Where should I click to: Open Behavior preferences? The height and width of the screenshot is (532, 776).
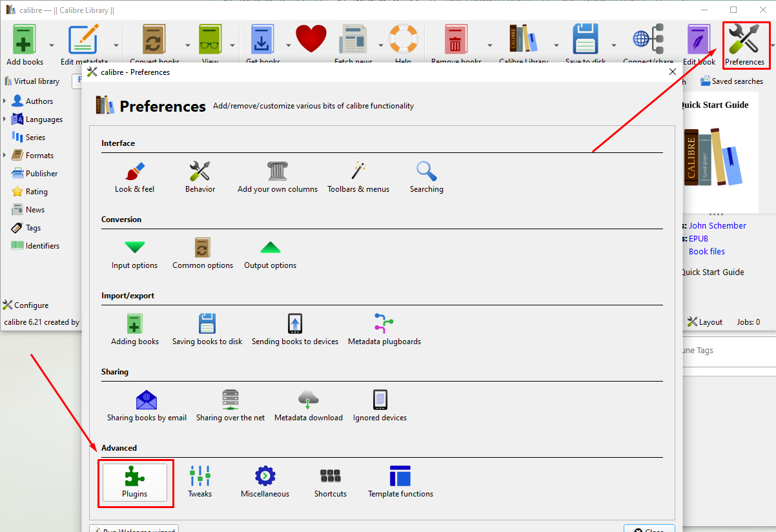(200, 178)
